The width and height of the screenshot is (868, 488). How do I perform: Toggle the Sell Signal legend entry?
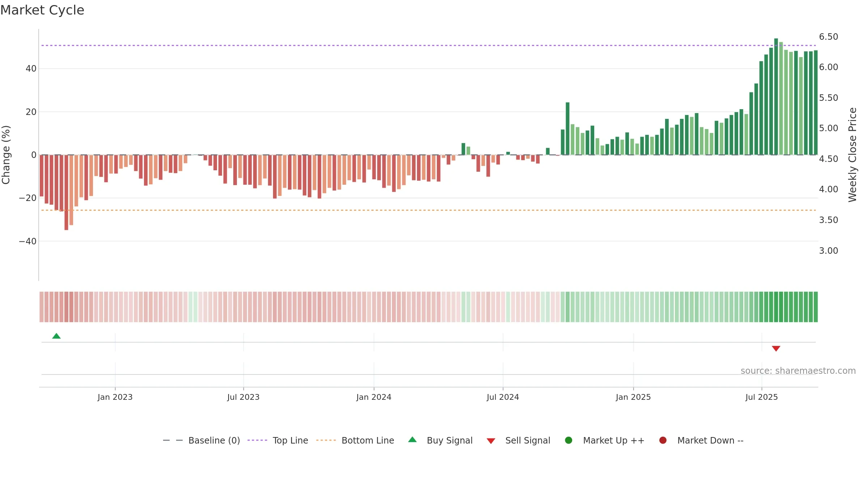[518, 440]
